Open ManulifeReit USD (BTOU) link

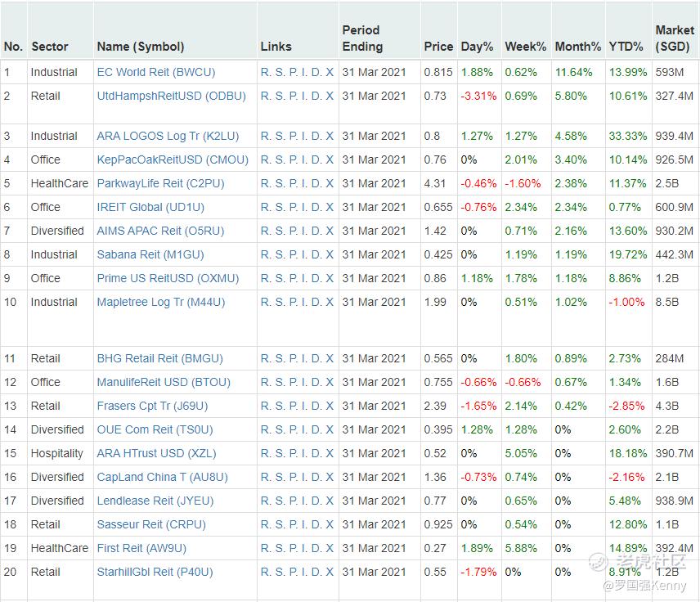[x=164, y=382]
